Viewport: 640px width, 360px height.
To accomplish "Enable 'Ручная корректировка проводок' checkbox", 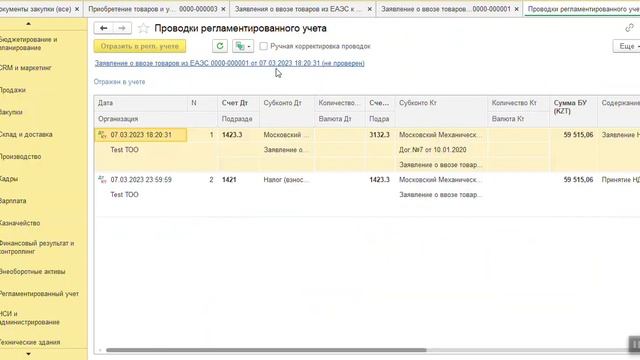I will tap(264, 46).
